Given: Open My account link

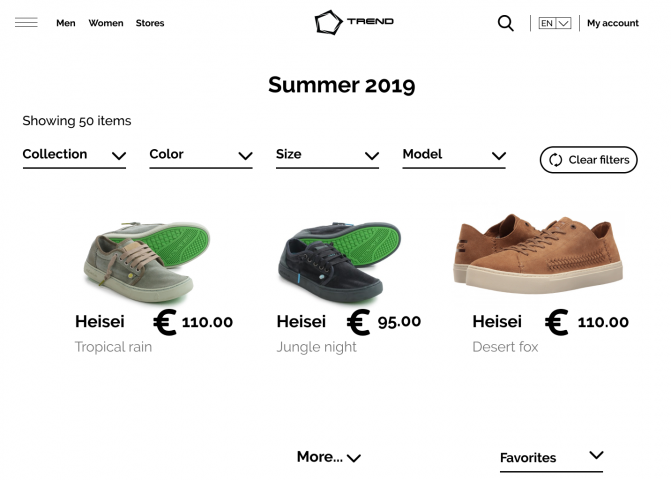Looking at the screenshot, I should click(x=613, y=23).
